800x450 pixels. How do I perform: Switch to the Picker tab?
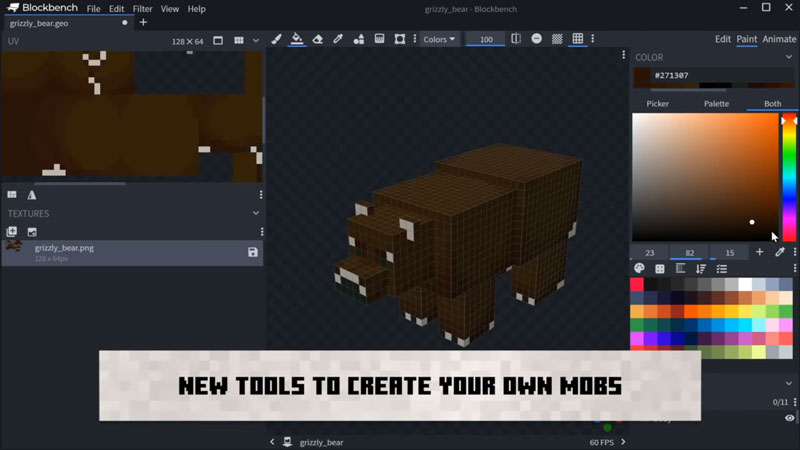coord(657,104)
